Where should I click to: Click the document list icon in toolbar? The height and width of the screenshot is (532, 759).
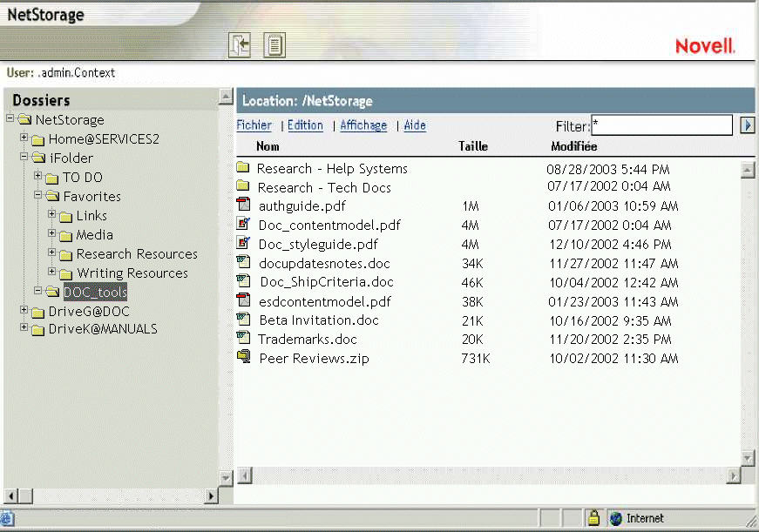click(274, 45)
